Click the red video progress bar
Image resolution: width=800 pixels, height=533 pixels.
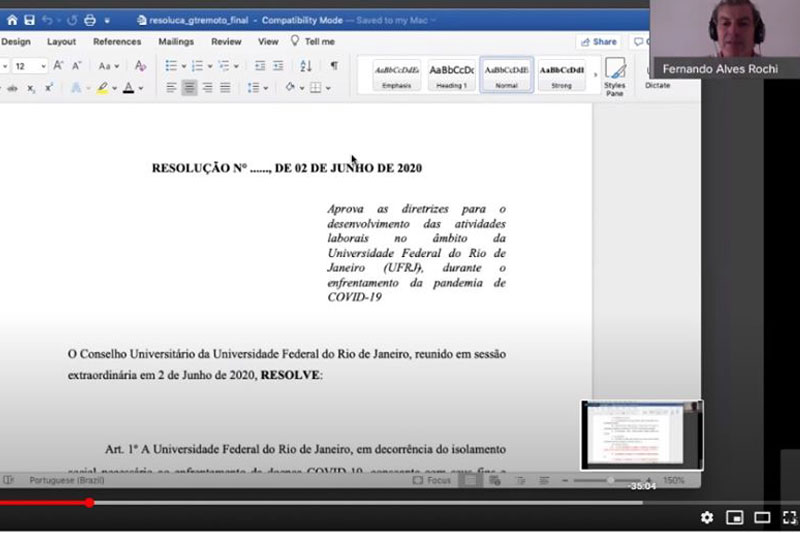coord(45,502)
